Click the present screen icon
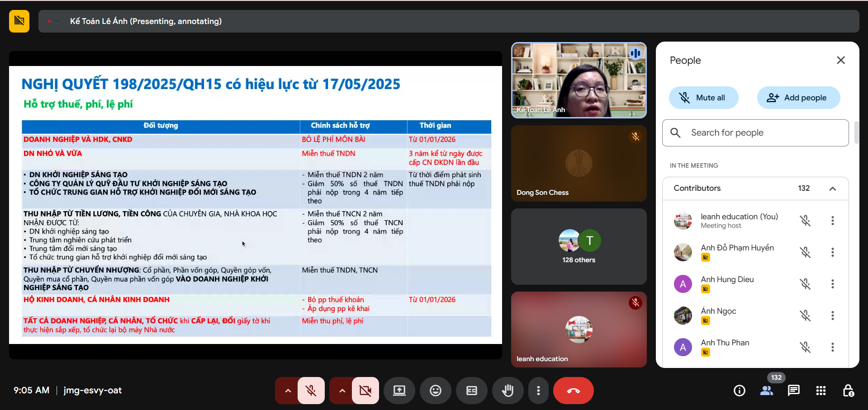Screen dimensions: 868x410 point(399,391)
